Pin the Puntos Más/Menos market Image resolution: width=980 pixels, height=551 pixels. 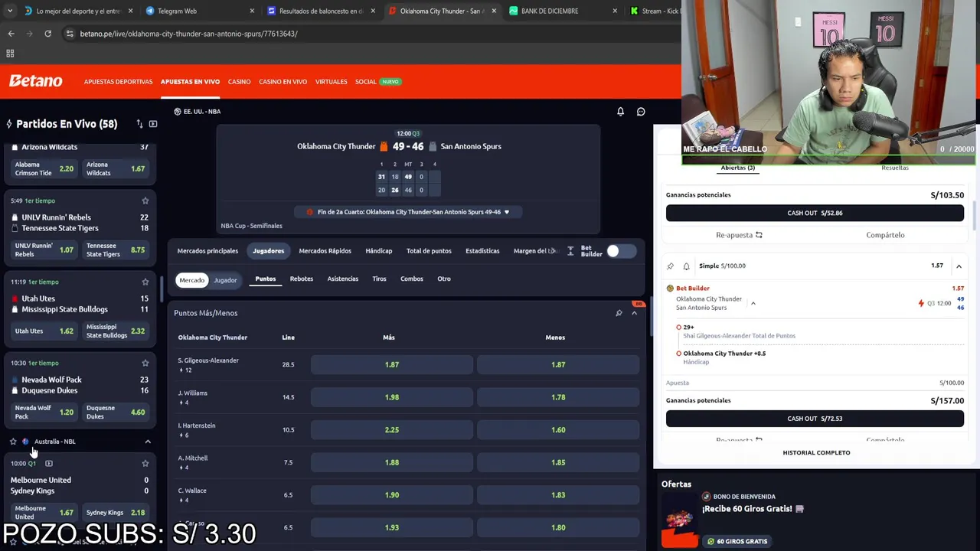[x=619, y=313]
